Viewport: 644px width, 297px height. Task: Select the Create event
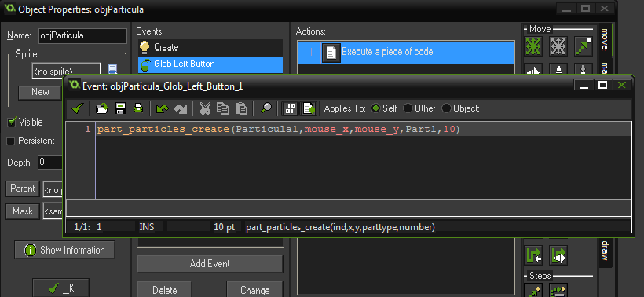point(210,47)
